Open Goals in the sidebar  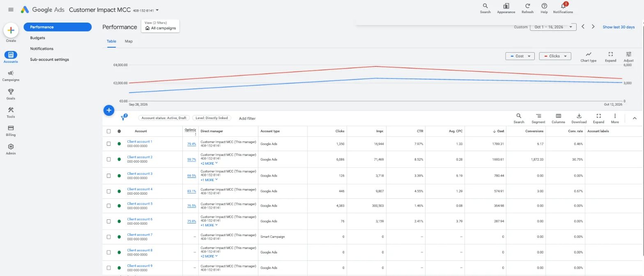(x=11, y=94)
